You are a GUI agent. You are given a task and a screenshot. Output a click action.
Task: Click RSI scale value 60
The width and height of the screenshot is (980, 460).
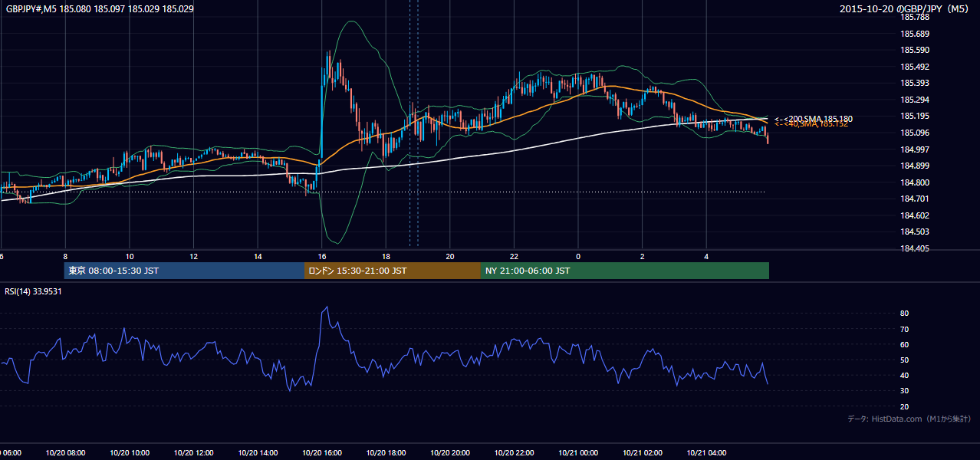click(x=905, y=344)
